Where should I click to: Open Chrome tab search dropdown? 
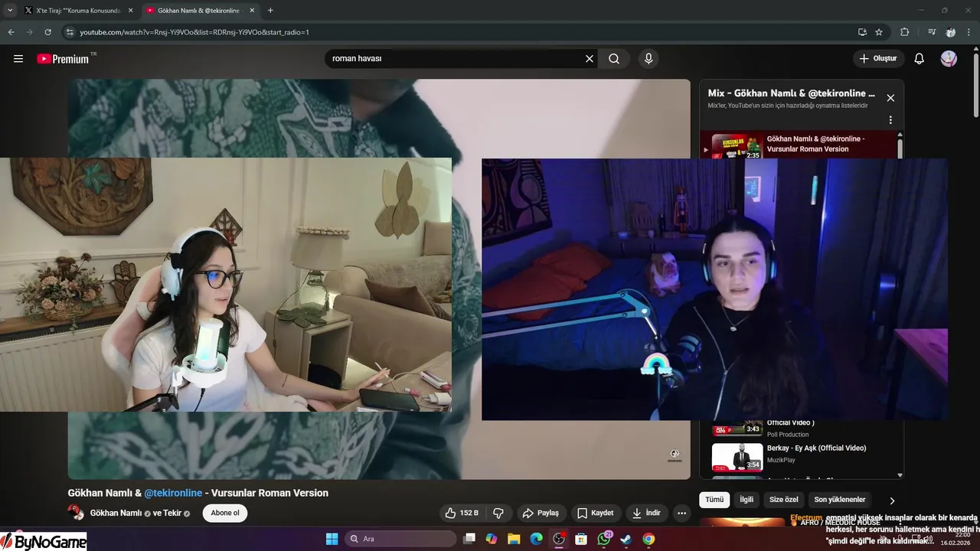point(10,11)
